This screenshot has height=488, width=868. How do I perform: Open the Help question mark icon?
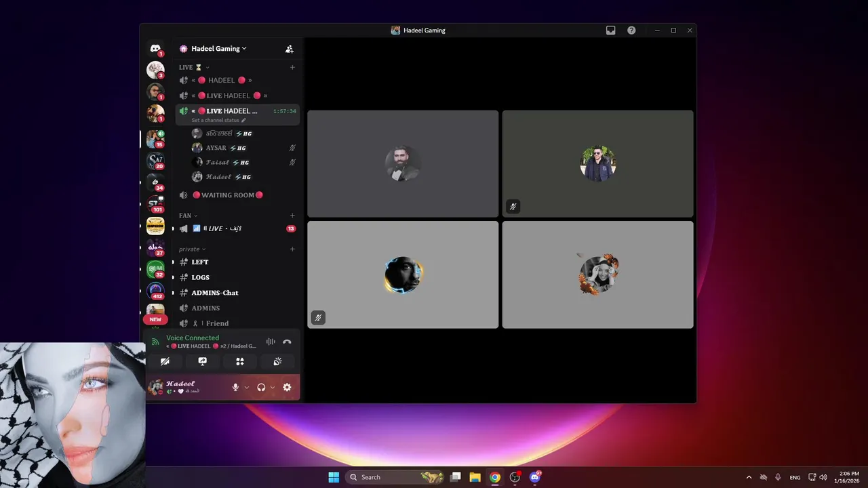tap(631, 30)
